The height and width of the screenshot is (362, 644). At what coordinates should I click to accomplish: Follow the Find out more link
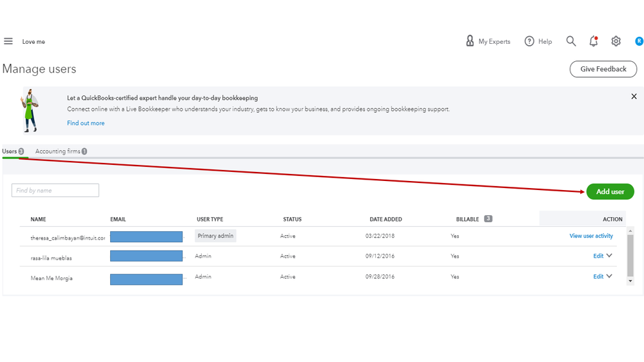pos(86,123)
